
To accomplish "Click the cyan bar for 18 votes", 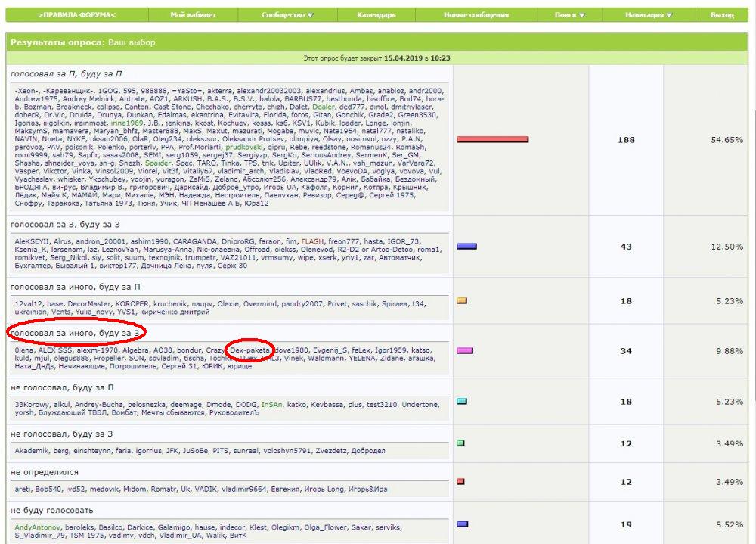I will tap(462, 401).
